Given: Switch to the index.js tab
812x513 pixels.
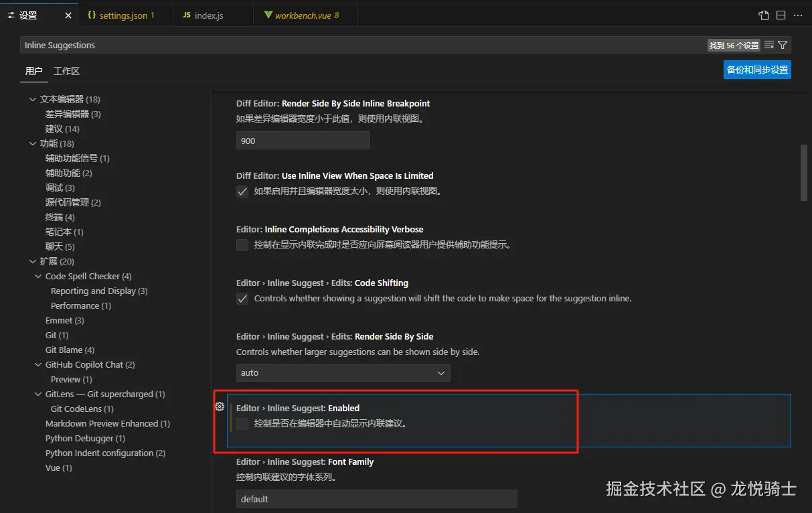Looking at the screenshot, I should pos(213,15).
